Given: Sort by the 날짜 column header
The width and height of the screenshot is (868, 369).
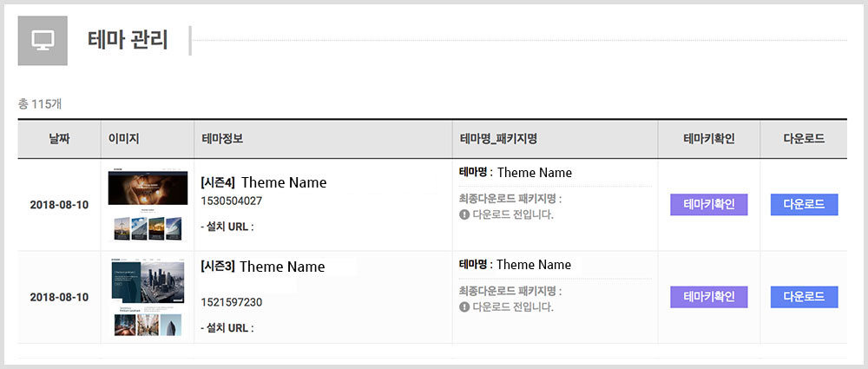Looking at the screenshot, I should pos(59,139).
